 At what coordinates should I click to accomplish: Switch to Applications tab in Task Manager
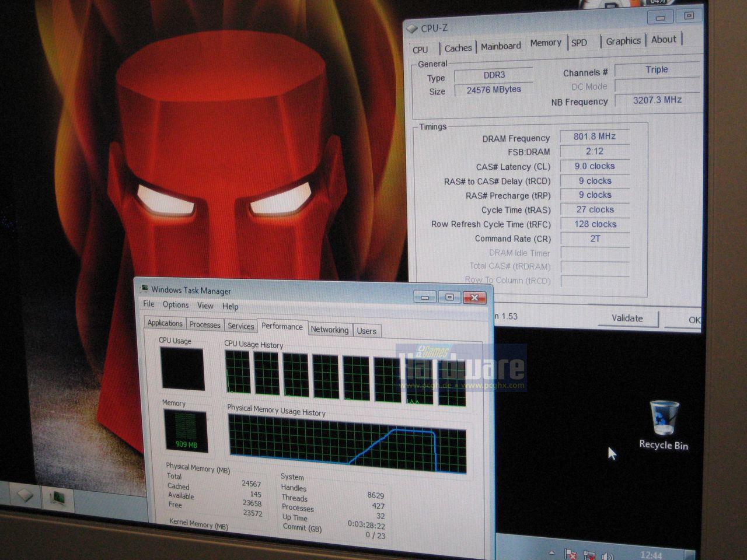tap(165, 323)
